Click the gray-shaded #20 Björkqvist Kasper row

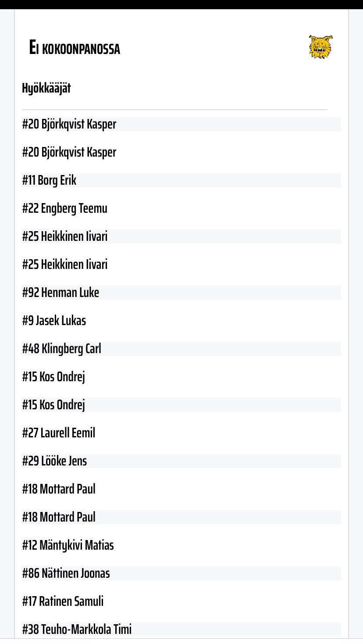point(69,124)
